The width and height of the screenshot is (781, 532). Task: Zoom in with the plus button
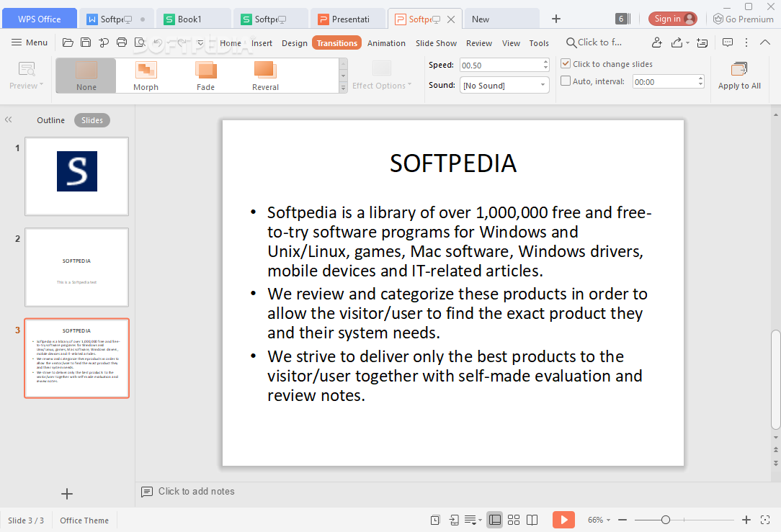[x=746, y=520]
